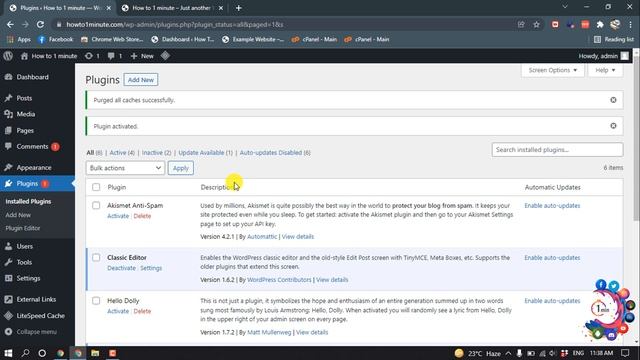Apply the selected bulk action
This screenshot has height=360, width=640.
point(180,168)
